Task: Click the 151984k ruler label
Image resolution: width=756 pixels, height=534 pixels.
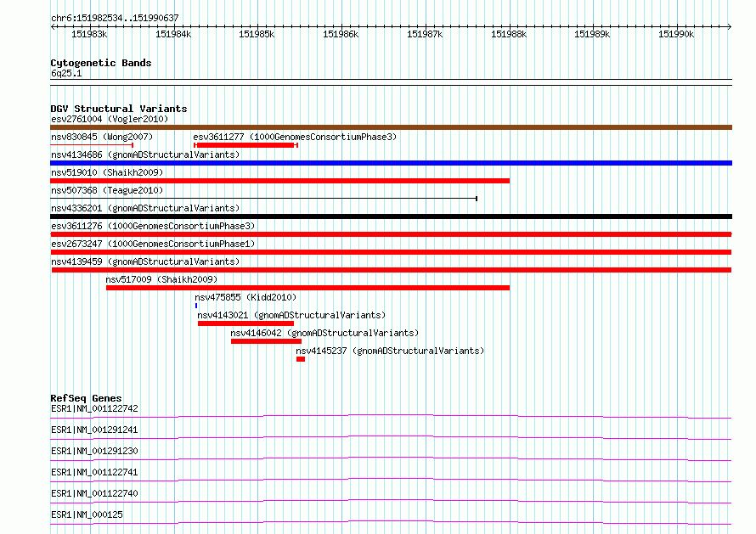Action: coord(173,34)
